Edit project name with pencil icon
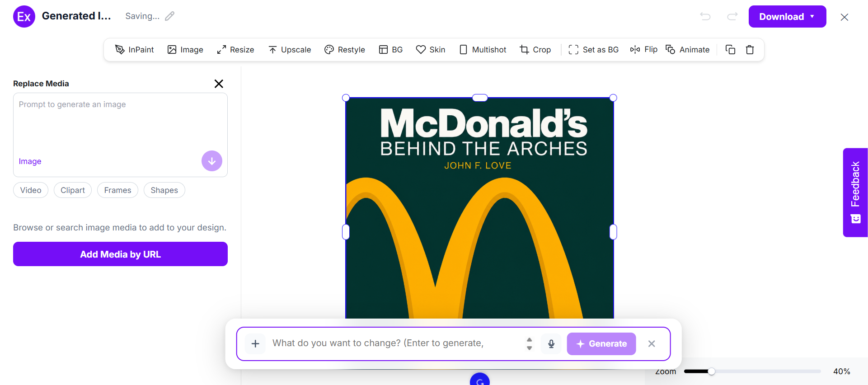This screenshot has height=385, width=868. 170,16
